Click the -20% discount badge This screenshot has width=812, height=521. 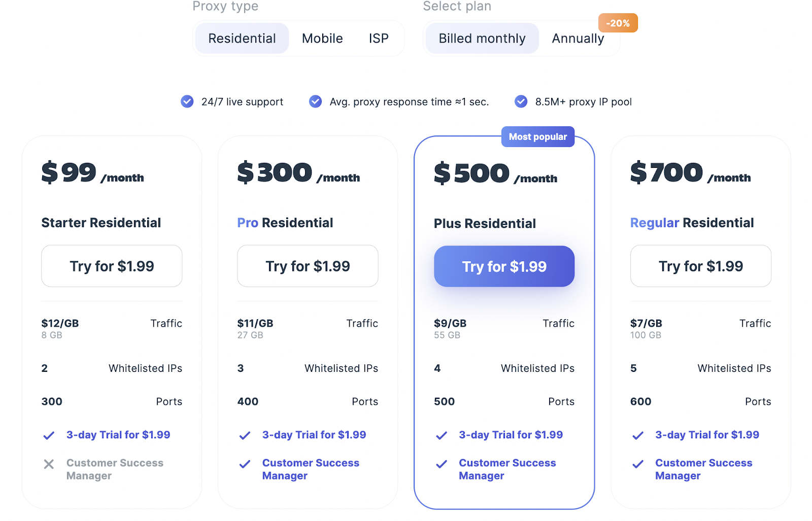[618, 23]
